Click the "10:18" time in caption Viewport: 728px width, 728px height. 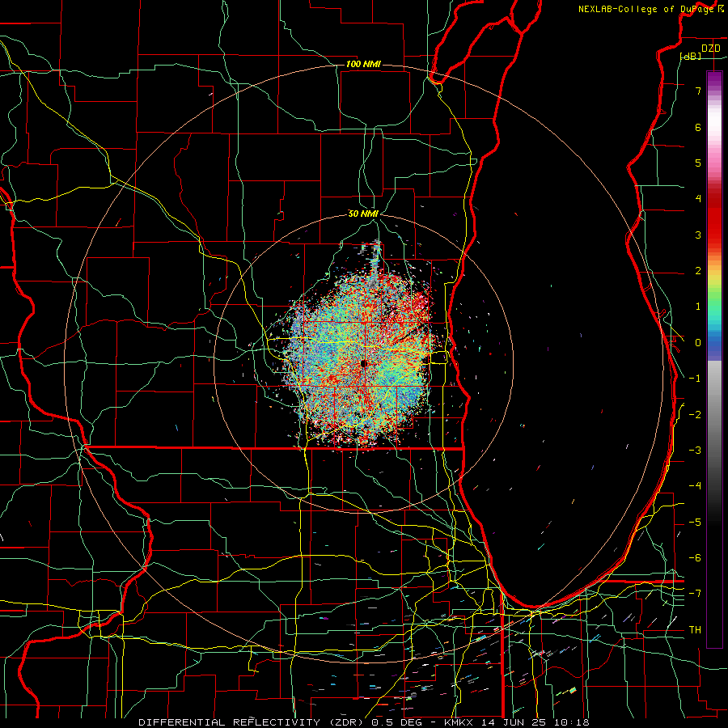[572, 722]
